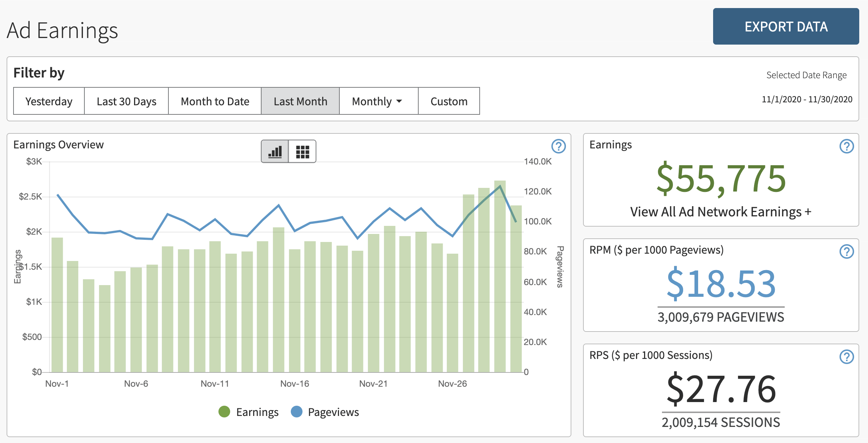Viewport: 868px width, 443px height.
Task: Click the $18.53 RPM value
Action: pyautogui.click(x=721, y=283)
